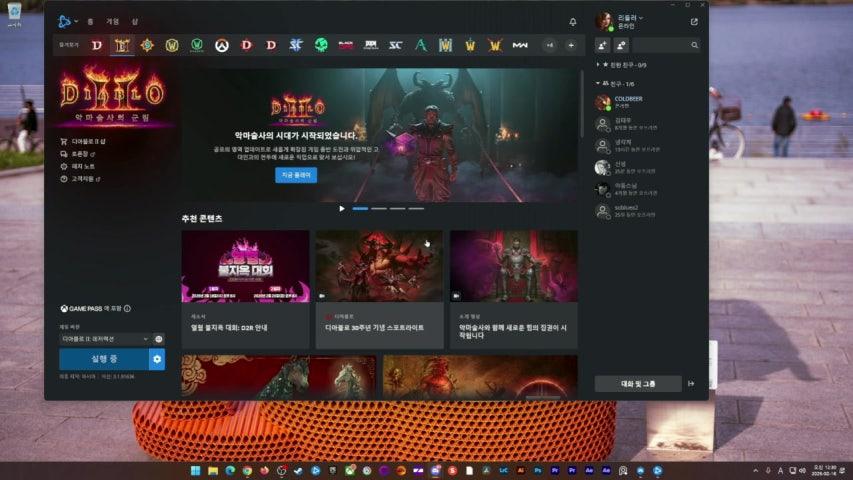Image resolution: width=853 pixels, height=480 pixels.
Task: Select the Avowed A icon
Action: point(421,45)
